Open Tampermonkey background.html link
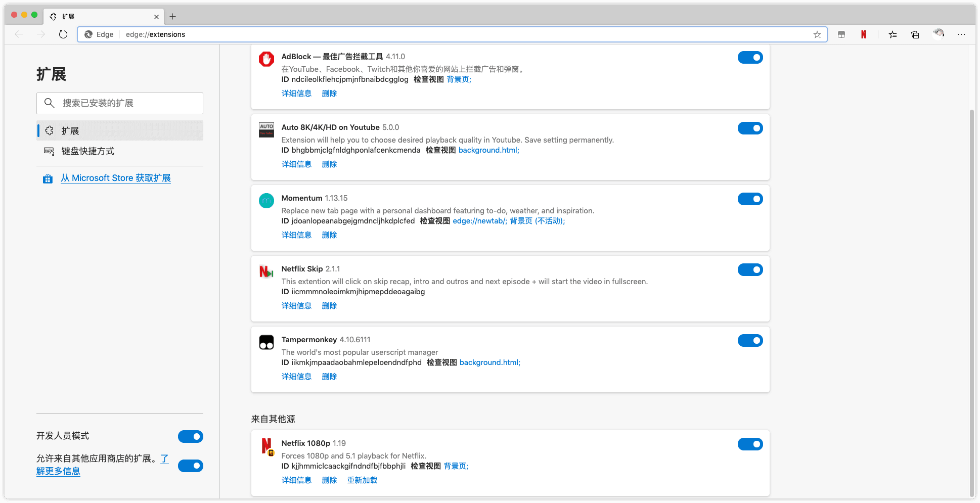Screen dimensions: 980x503 (489, 362)
